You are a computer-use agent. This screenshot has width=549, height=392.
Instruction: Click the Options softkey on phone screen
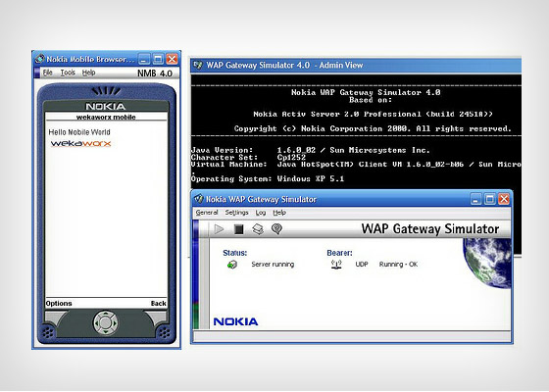(59, 303)
